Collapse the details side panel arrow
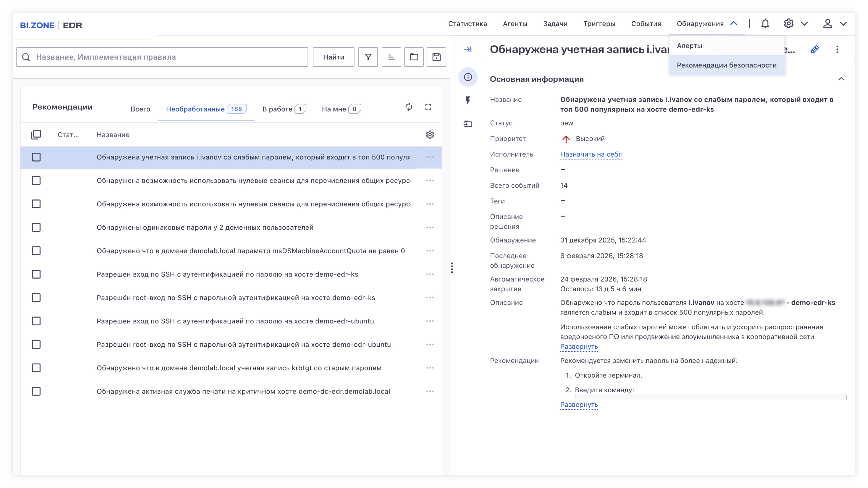The width and height of the screenshot is (868, 488). [468, 50]
